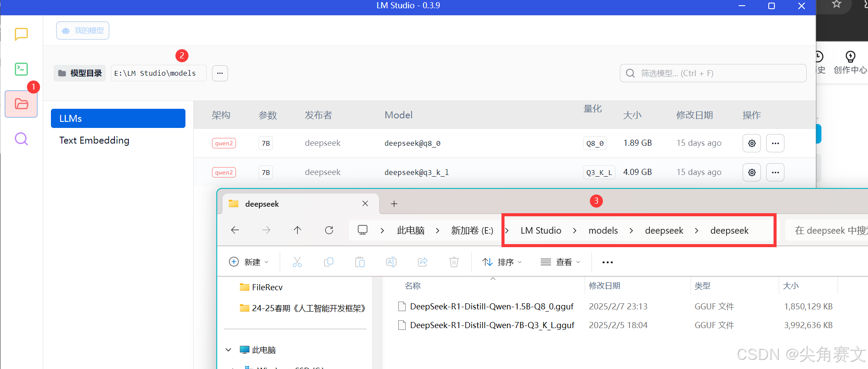The width and height of the screenshot is (868, 369).
Task: Click the Delete trash icon
Action: click(454, 262)
